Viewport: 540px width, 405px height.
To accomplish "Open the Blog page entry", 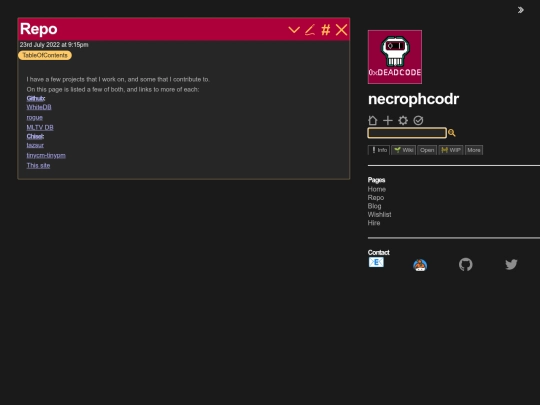I will [x=374, y=206].
